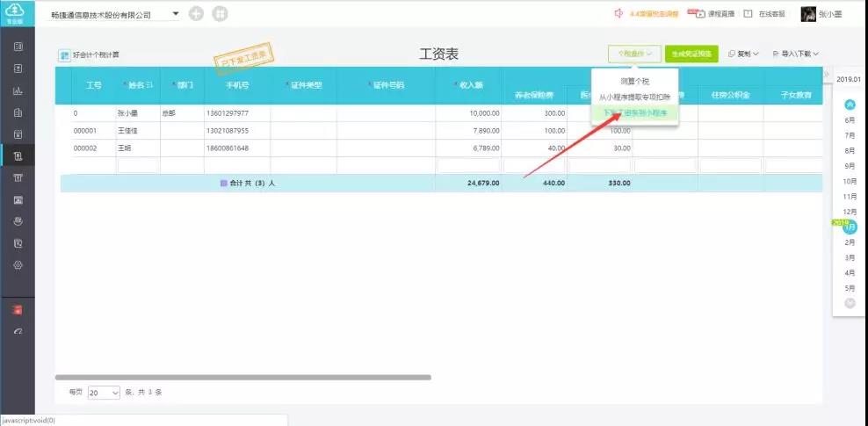Open the gear settings sidebar icon

point(18,265)
